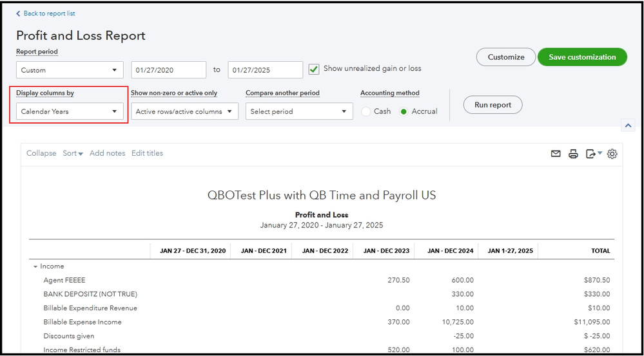Click Billable Expense Income row label

pyautogui.click(x=83, y=322)
